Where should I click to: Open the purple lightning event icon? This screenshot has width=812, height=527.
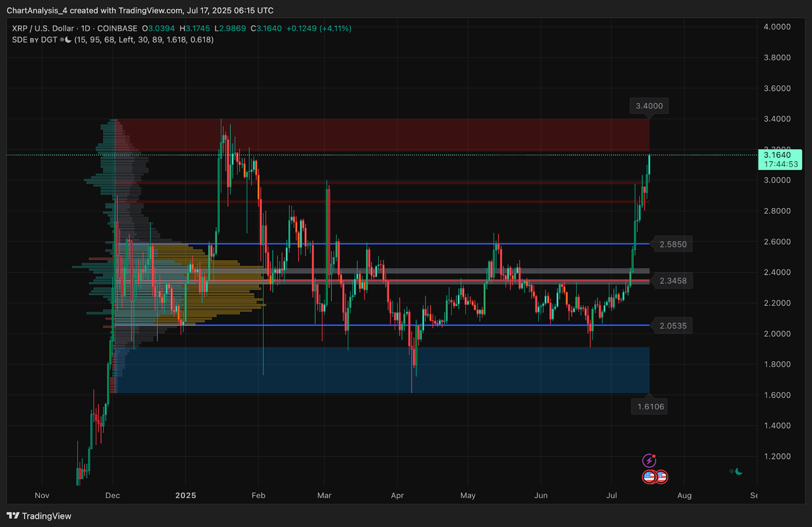tap(649, 461)
